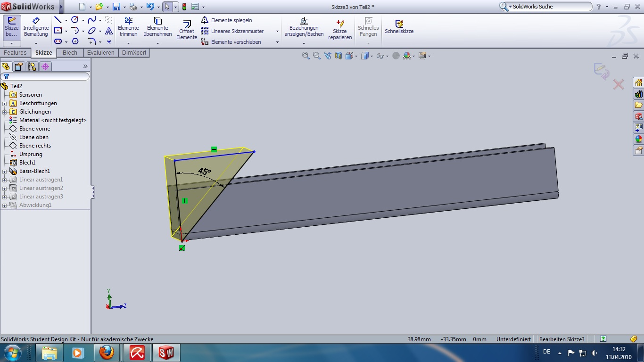Image resolution: width=644 pixels, height=362 pixels.
Task: Open the Blech tab
Action: click(70, 53)
